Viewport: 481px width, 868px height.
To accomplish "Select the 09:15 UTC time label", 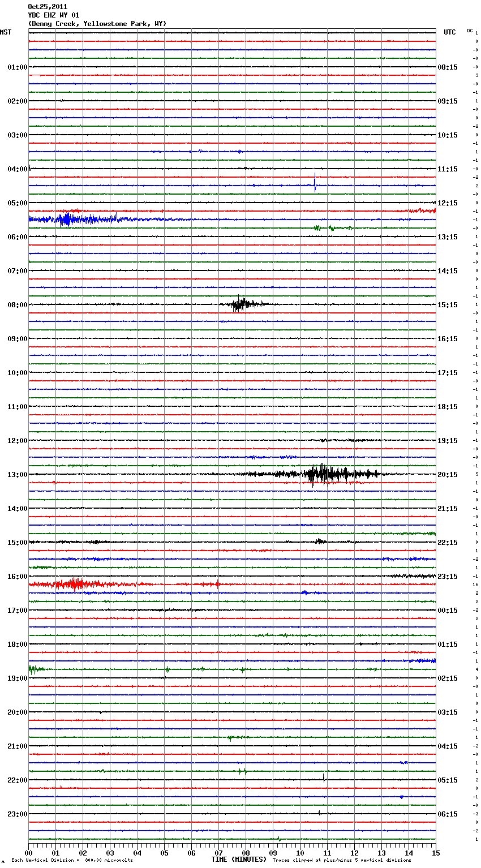I will click(x=448, y=101).
